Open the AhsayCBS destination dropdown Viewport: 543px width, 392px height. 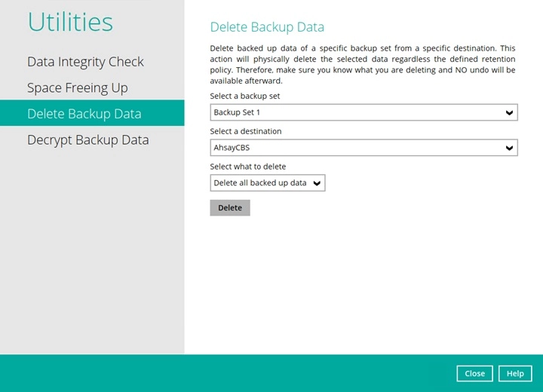[x=364, y=148]
